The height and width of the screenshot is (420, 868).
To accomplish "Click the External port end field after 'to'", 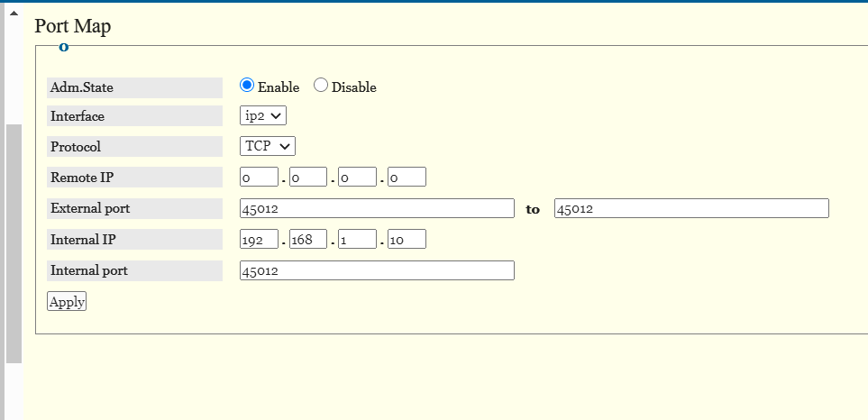I will (x=690, y=208).
